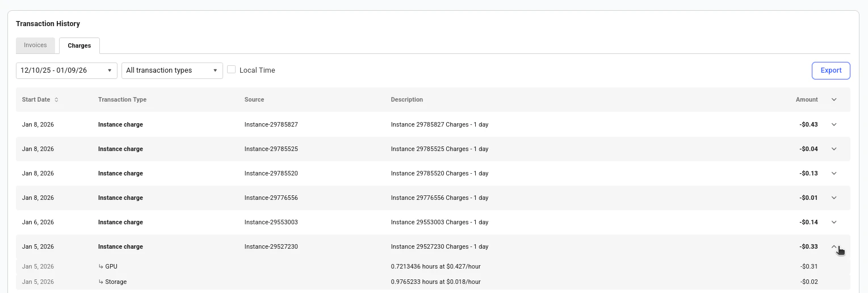Click the -$0.33 amount
The image size is (868, 293).
click(x=808, y=246)
